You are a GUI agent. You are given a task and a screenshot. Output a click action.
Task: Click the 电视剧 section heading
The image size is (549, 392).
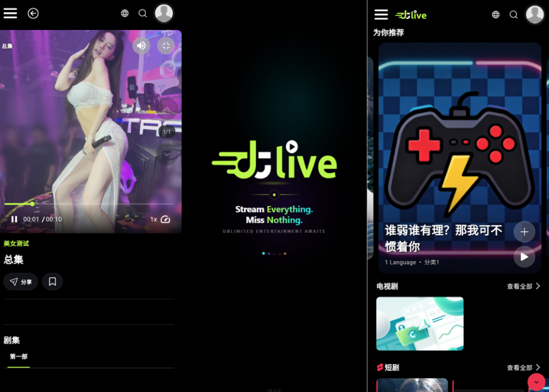coord(387,287)
